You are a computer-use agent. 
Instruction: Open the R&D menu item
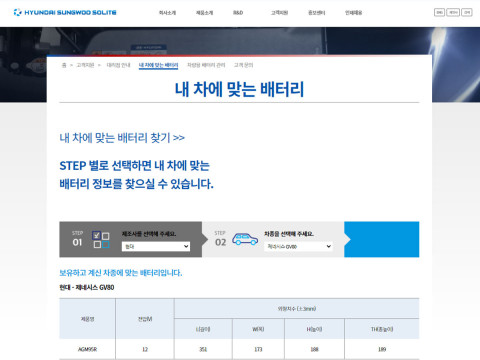238,13
